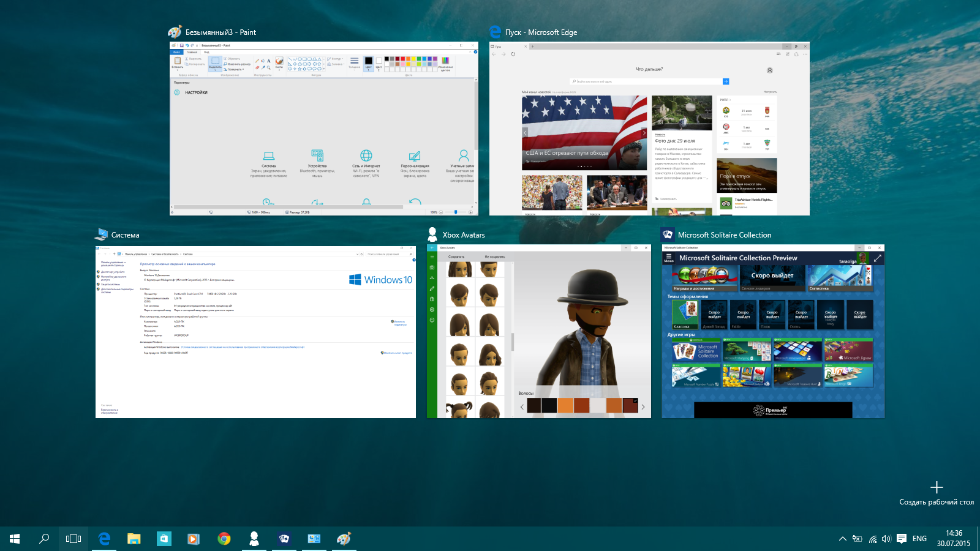Open a new tab in Edge

pyautogui.click(x=532, y=47)
